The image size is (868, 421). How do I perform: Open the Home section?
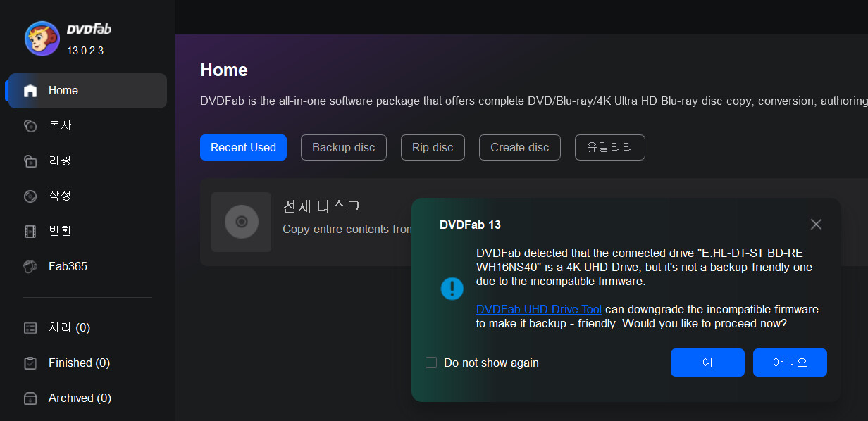[87, 91]
